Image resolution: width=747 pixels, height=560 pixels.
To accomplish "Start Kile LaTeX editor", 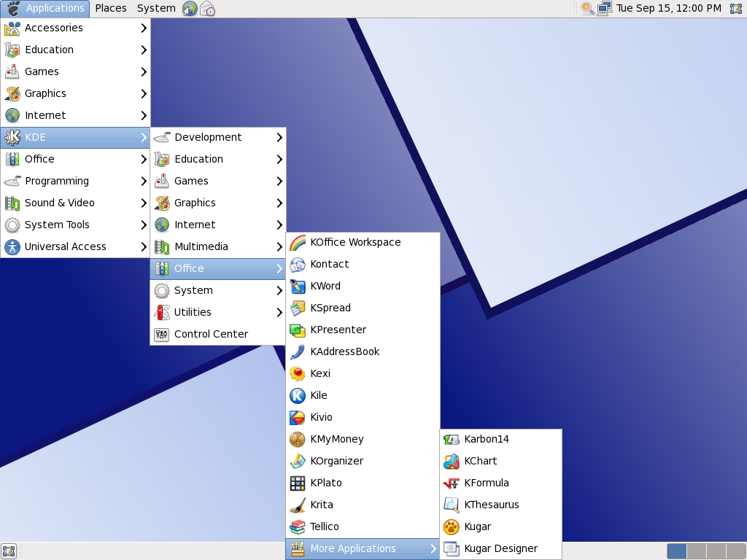I will click(363, 396).
